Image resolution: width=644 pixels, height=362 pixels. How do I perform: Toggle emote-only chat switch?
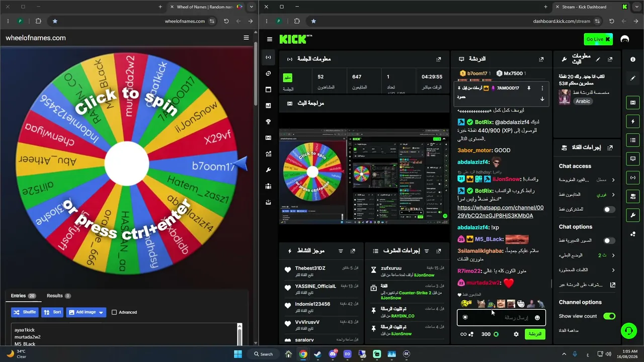coord(609,241)
